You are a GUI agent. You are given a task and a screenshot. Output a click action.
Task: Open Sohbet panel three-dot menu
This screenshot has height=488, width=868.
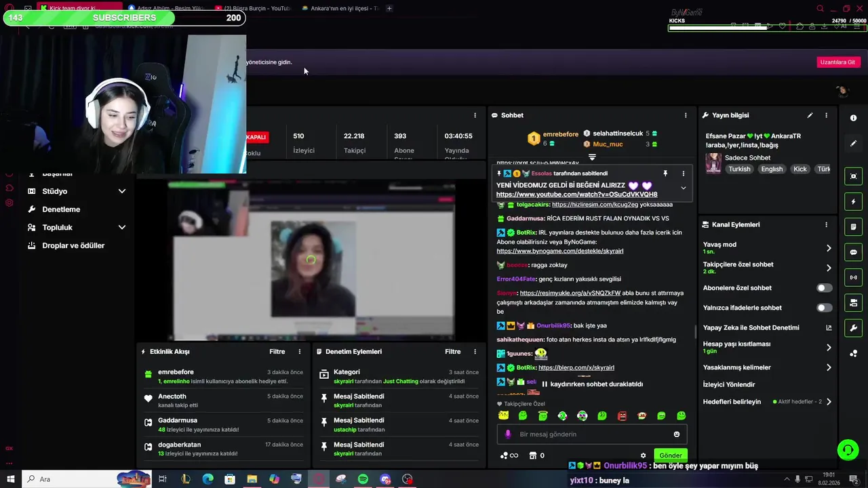coord(686,115)
